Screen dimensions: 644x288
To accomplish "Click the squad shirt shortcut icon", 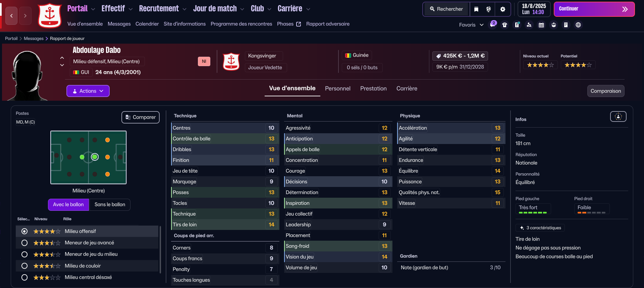I will (x=504, y=25).
